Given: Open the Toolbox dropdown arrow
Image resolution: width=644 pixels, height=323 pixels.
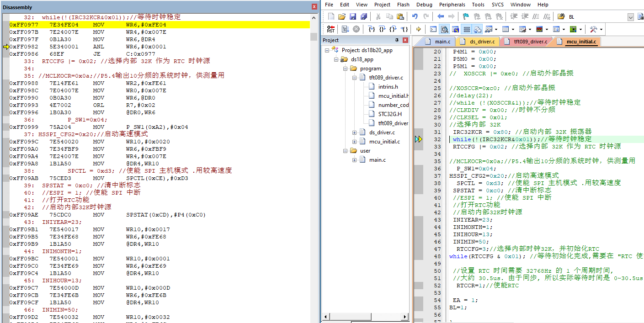Looking at the screenshot, I should [x=601, y=29].
